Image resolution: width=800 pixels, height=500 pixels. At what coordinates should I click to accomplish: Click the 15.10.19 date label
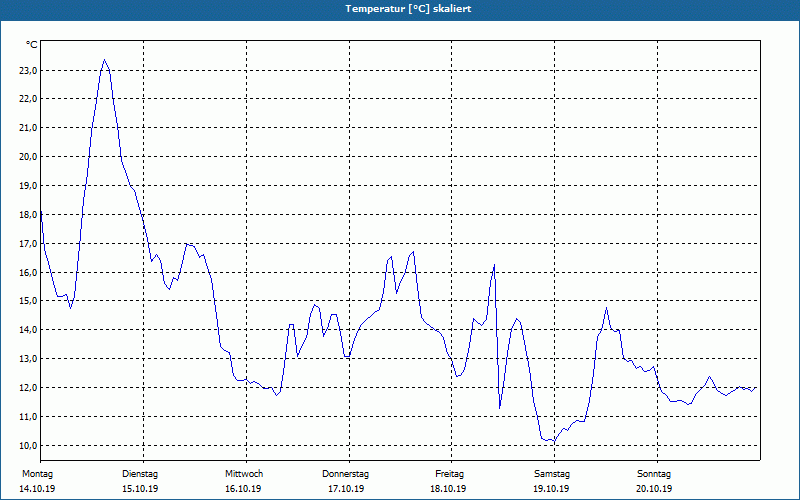[140, 489]
